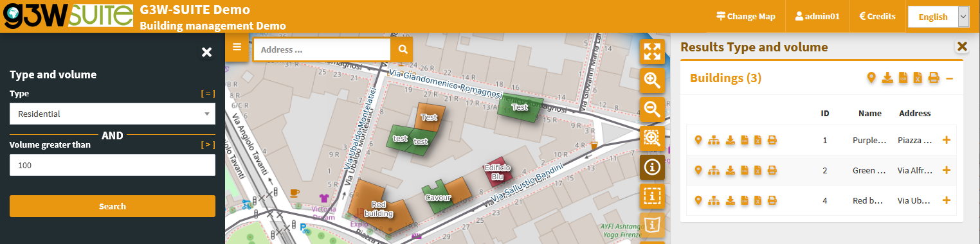This screenshot has width=980, height=244.
Task: Print all Buildings results
Action: [x=934, y=78]
